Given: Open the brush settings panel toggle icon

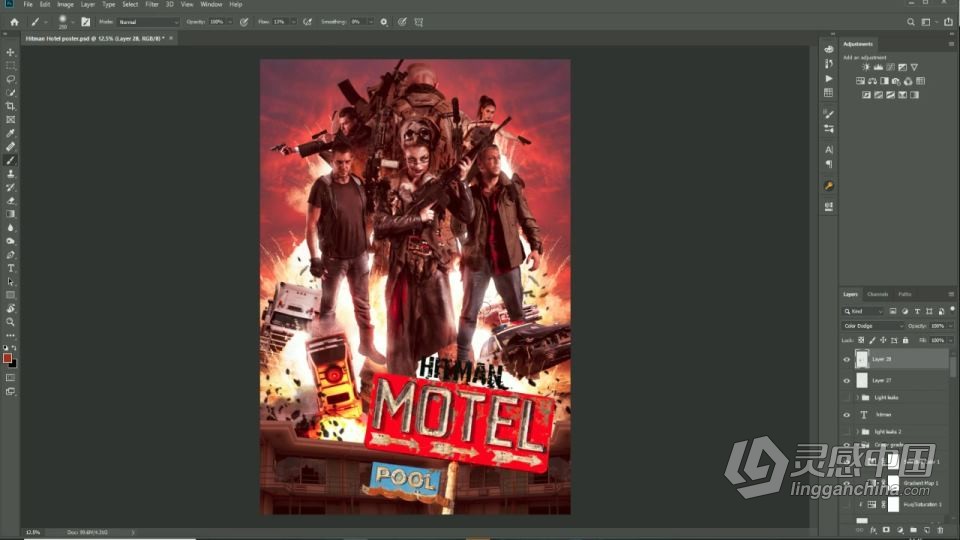Looking at the screenshot, I should (x=86, y=22).
